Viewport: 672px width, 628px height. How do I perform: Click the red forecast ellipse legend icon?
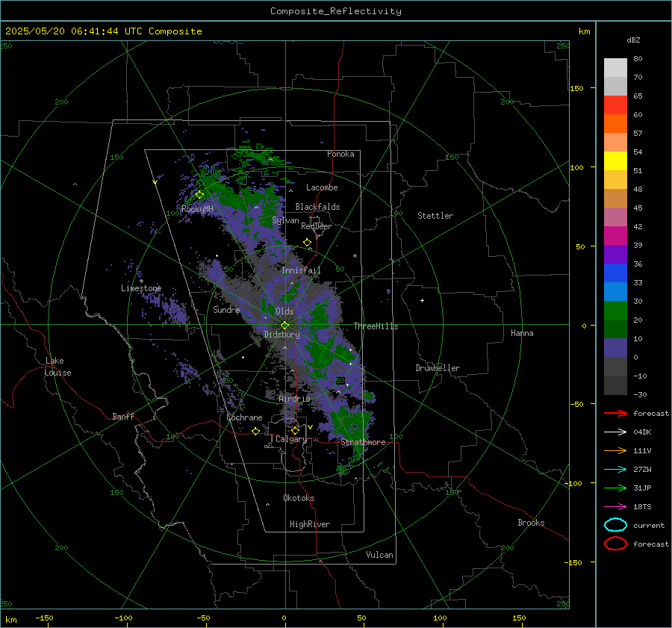[615, 544]
